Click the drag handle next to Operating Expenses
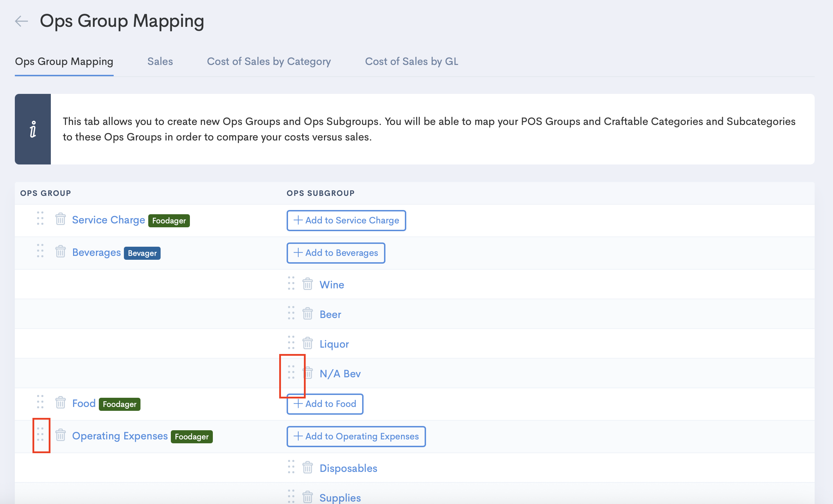Screen dimensions: 833x504 40,434
